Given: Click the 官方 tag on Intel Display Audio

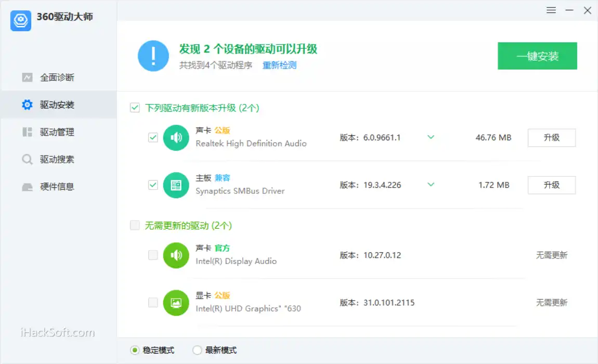Looking at the screenshot, I should (222, 249).
